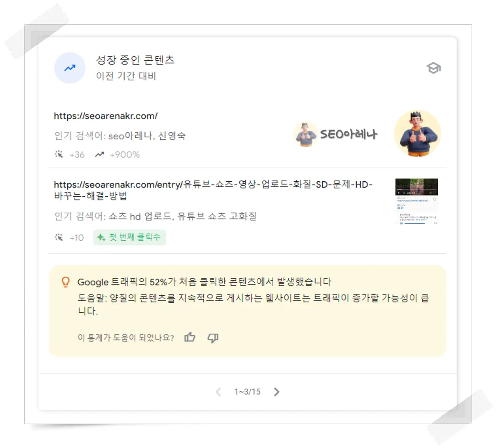This screenshot has width=496, height=448.
Task: Open the YouTube shorts page thumbnail
Action: (416, 201)
